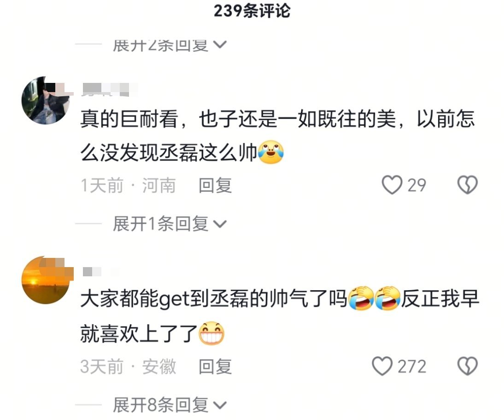Open the first commenter's avatar profile

(46, 100)
